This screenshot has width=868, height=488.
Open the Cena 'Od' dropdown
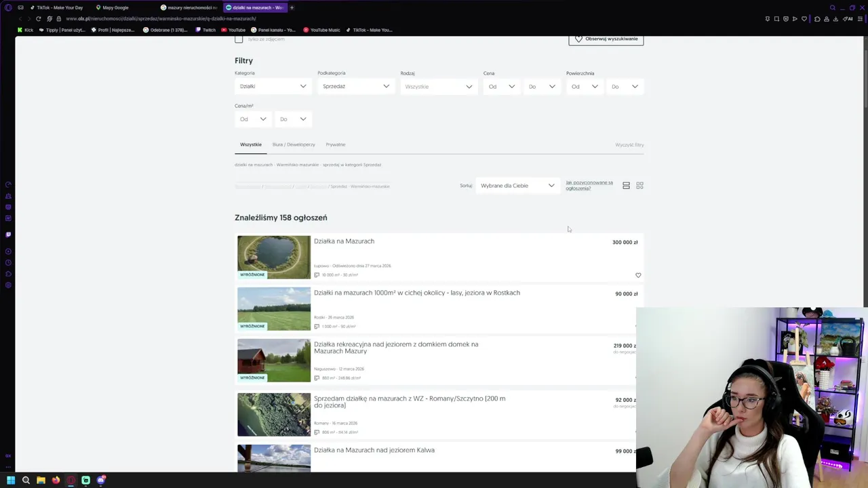502,86
